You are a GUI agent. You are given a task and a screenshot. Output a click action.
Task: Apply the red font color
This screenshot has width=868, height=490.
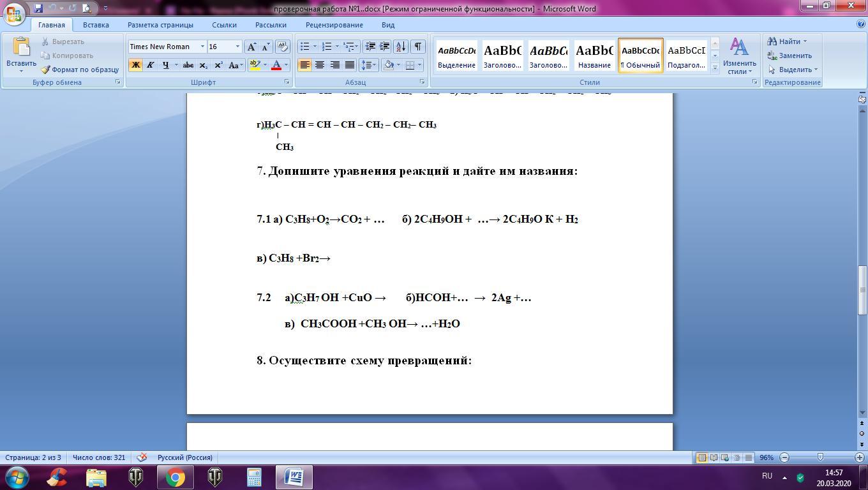(x=276, y=65)
